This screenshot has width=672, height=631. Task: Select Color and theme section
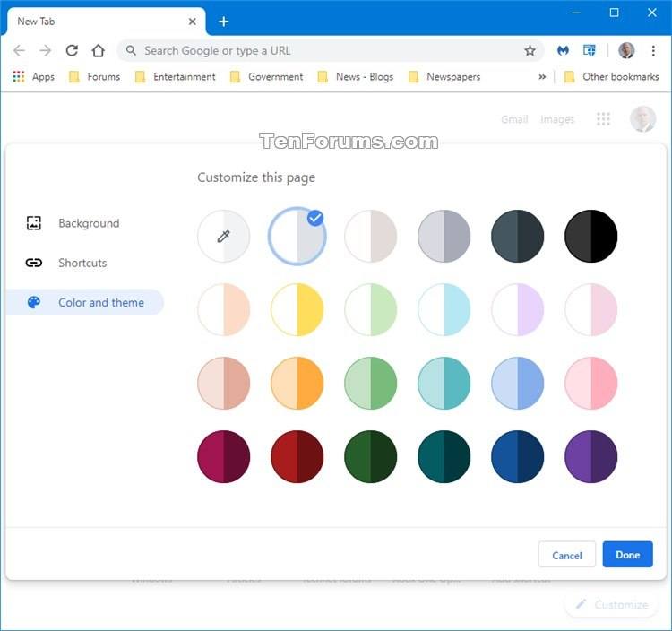84,303
